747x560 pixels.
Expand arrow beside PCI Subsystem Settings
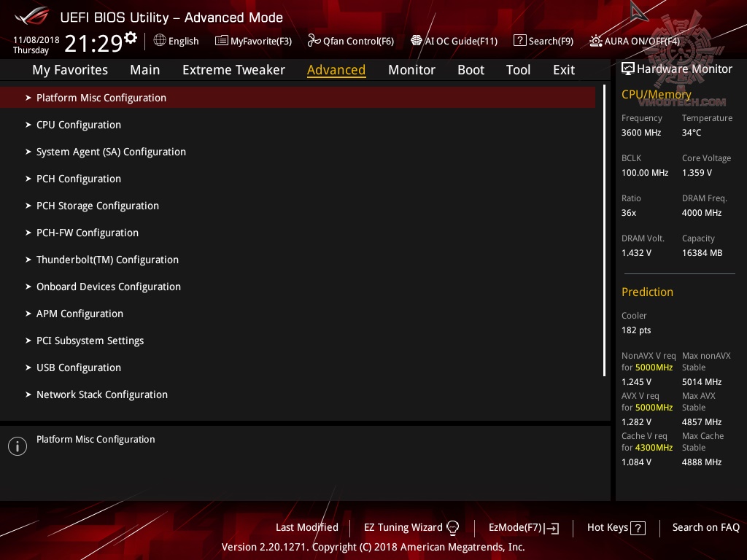coord(28,341)
